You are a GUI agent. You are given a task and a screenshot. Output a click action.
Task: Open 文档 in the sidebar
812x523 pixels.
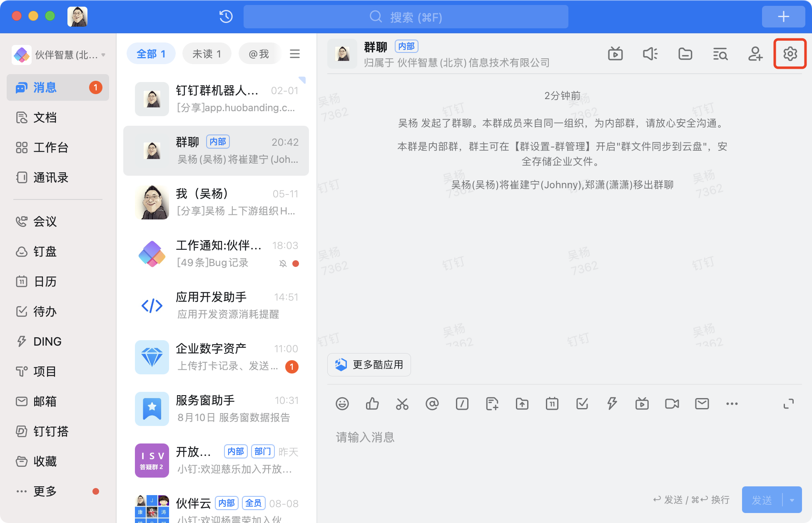(x=58, y=117)
